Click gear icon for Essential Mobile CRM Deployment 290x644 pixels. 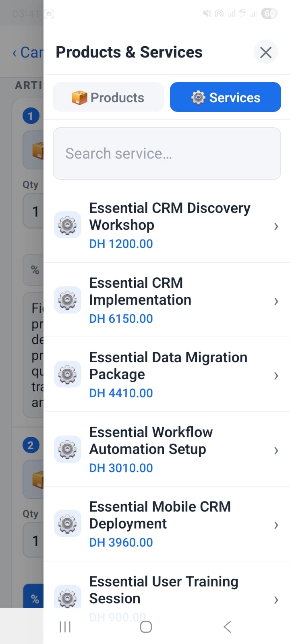coord(68,524)
